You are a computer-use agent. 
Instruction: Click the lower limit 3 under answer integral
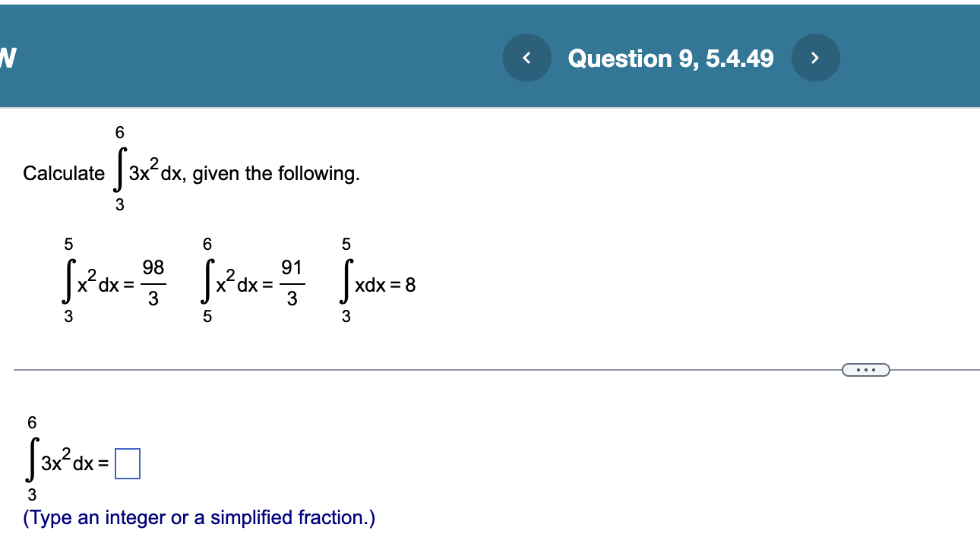pyautogui.click(x=32, y=495)
